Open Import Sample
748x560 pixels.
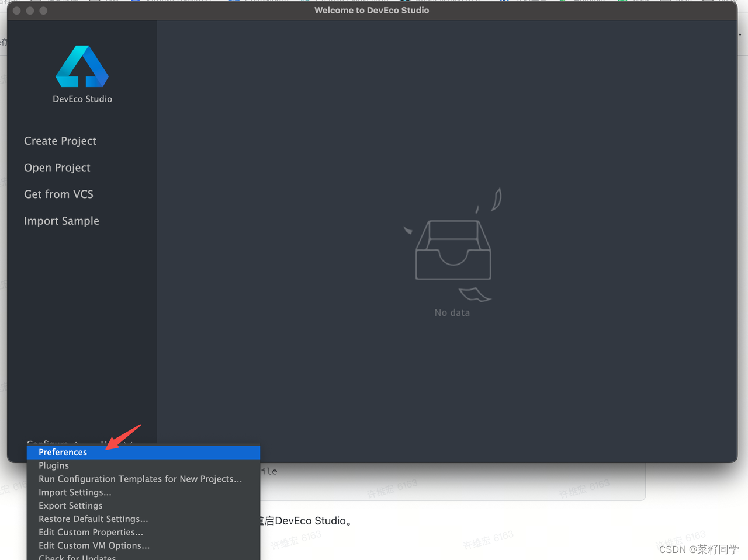pyautogui.click(x=61, y=221)
